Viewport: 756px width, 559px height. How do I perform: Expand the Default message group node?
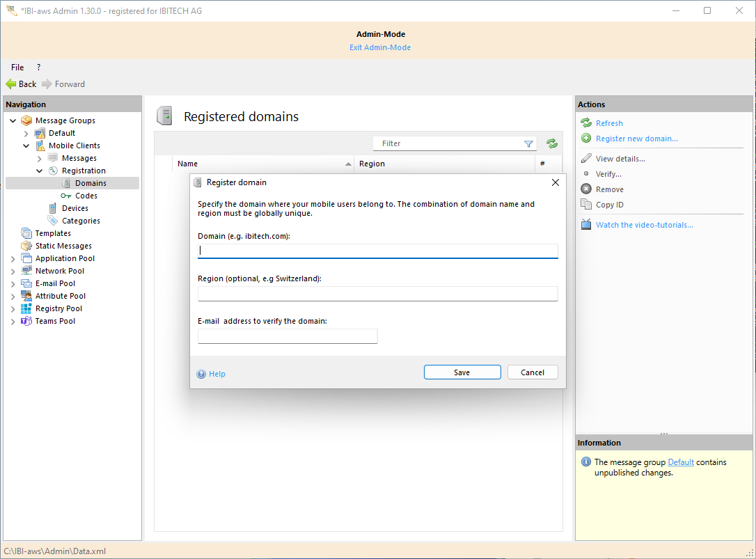point(26,133)
